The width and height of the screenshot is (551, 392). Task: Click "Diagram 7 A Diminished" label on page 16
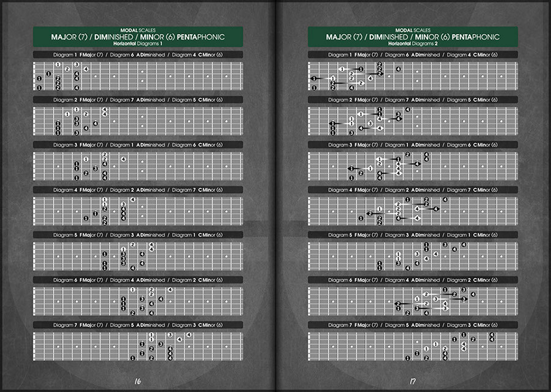coord(137,100)
